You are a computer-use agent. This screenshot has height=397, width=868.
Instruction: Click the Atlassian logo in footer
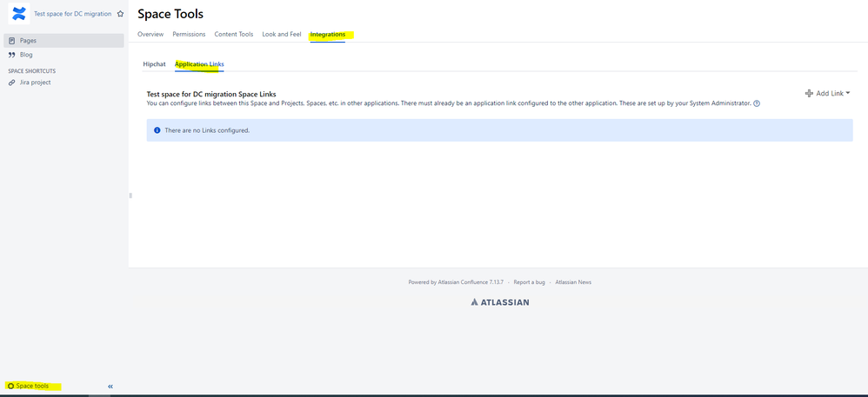[x=500, y=302]
